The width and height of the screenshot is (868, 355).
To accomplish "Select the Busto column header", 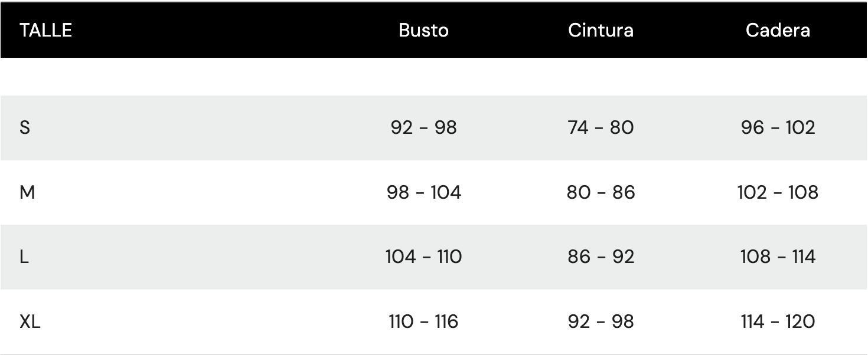I will 423,30.
